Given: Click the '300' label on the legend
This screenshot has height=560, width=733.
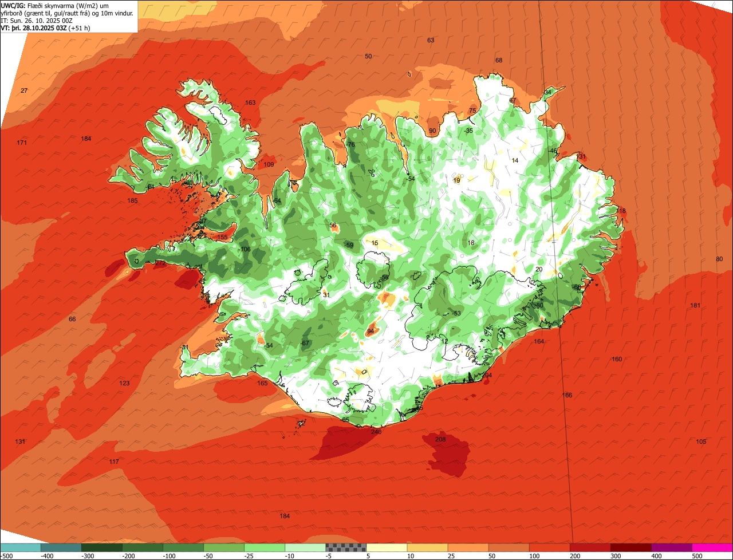Looking at the screenshot, I should (616, 556).
